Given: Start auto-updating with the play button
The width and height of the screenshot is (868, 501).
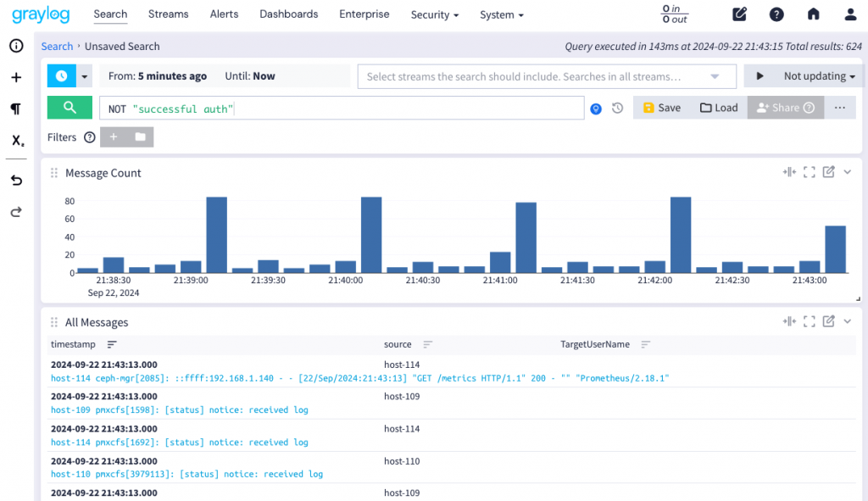Looking at the screenshot, I should pos(759,75).
